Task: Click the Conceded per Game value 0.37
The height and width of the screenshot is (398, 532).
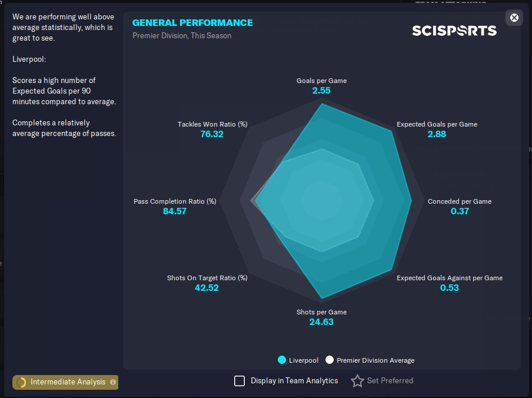Action: pos(460,211)
